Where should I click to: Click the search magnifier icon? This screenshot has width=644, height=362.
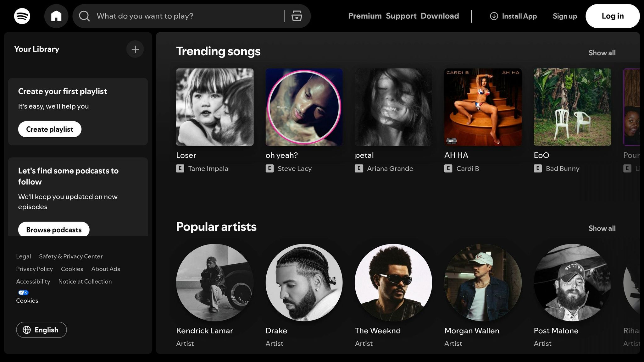(84, 16)
